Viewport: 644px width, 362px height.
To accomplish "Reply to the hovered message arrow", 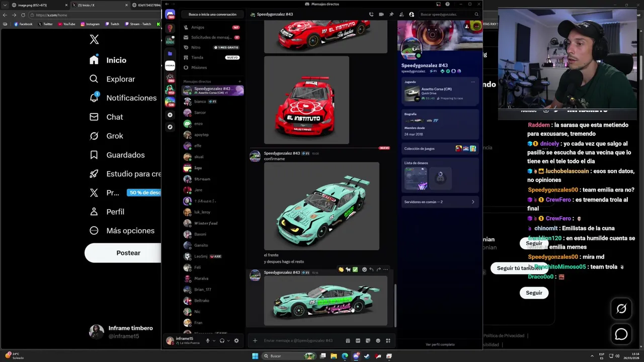I will [371, 269].
